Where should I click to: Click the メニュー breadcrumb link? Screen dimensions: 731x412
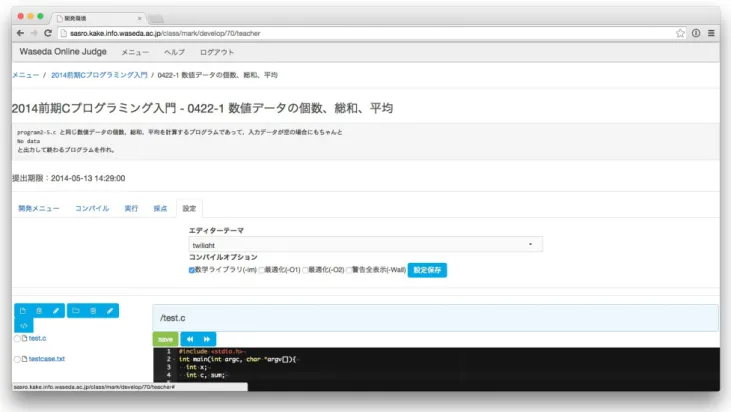pyautogui.click(x=26, y=75)
